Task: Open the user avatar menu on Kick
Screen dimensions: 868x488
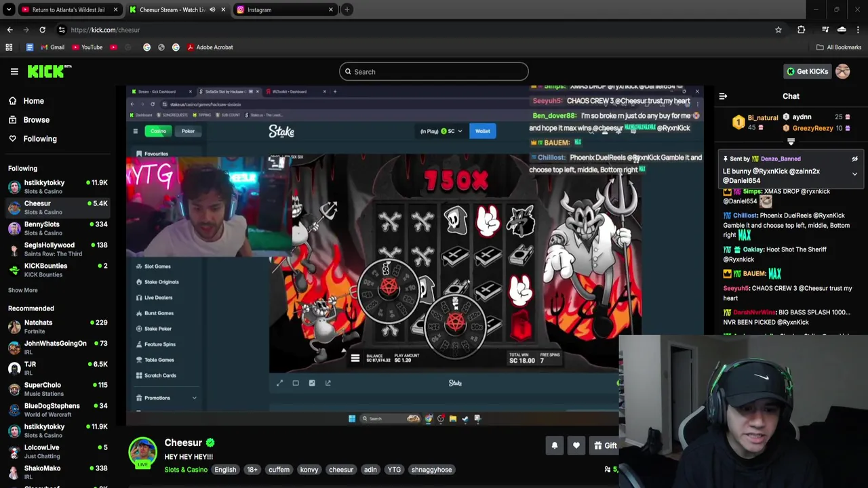Action: pyautogui.click(x=842, y=71)
